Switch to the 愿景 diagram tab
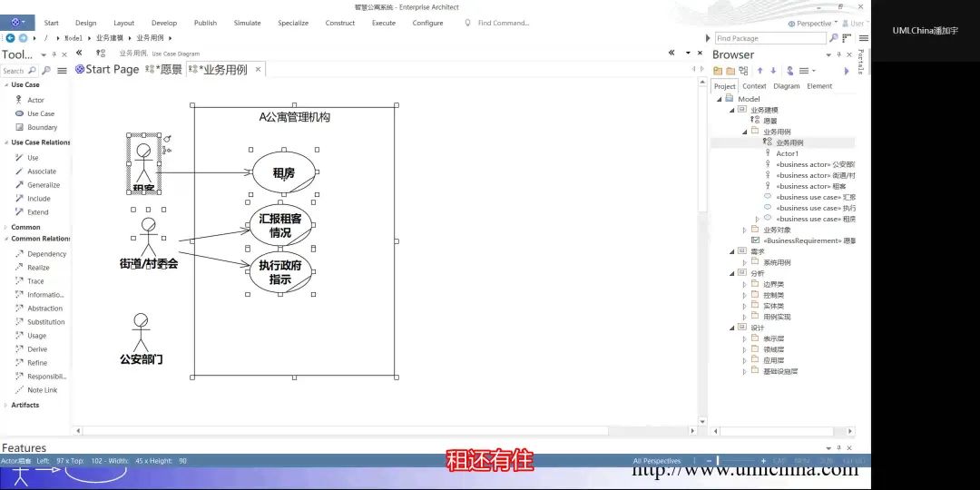Image resolution: width=980 pixels, height=490 pixels. click(163, 69)
